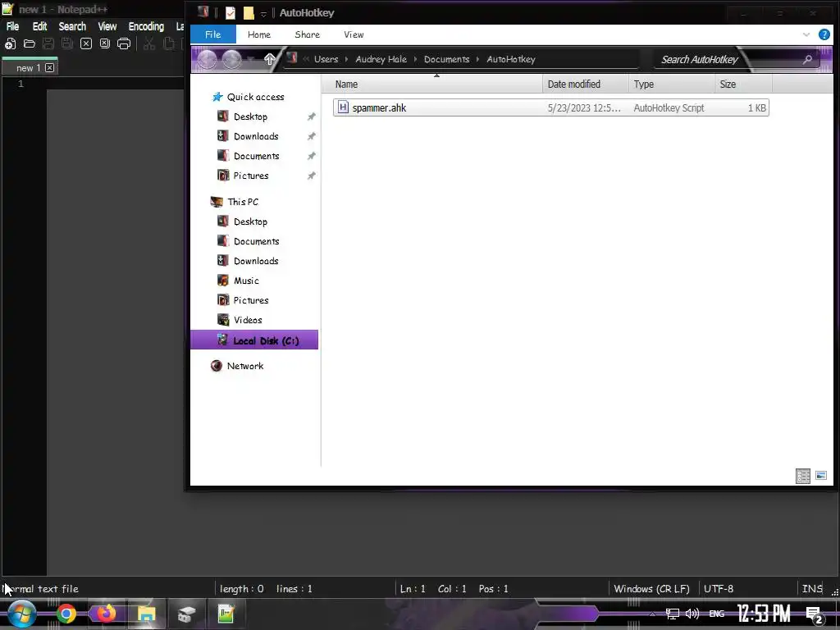Click AutoHotkey breadcrumb segment
This screenshot has height=630, width=840.
pos(510,59)
